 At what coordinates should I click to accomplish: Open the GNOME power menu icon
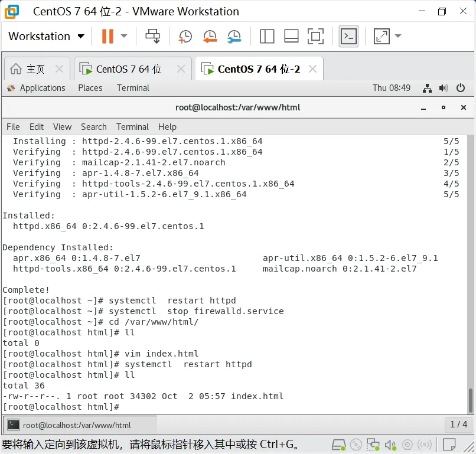pos(461,88)
